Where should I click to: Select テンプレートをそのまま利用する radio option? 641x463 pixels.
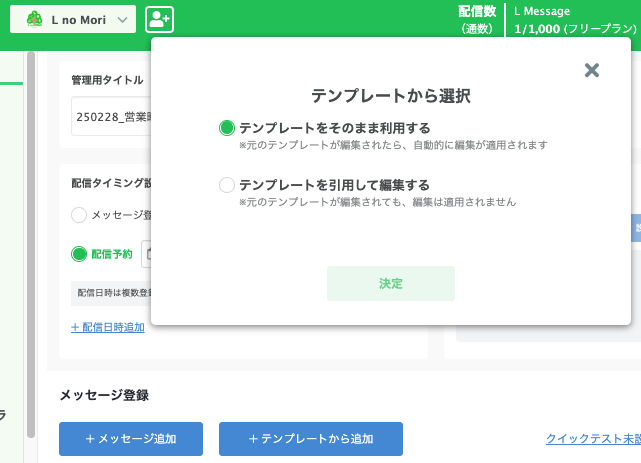coord(227,128)
